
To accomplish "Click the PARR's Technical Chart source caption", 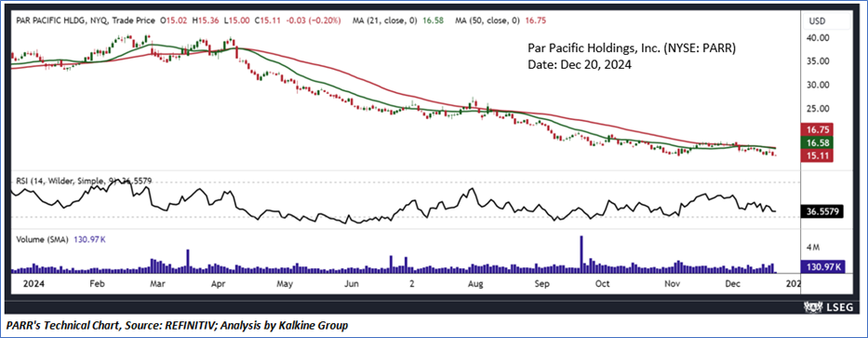I will [177, 325].
